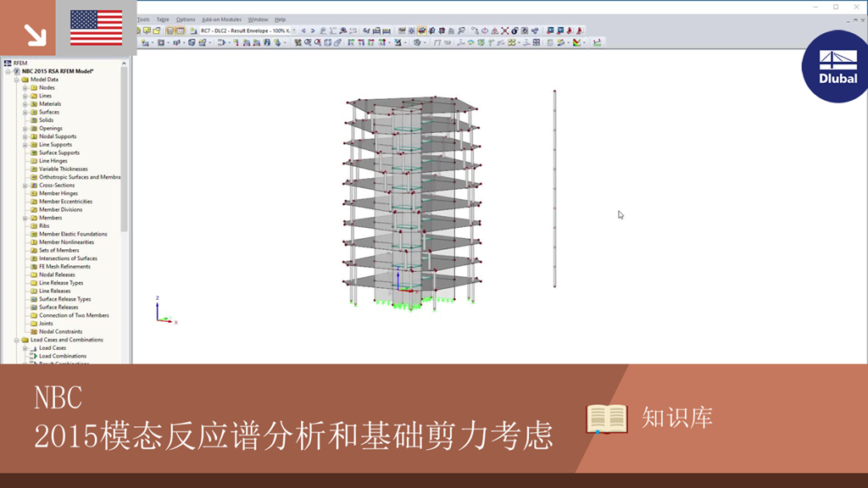Select Nodal Releases in the tree

[57, 274]
